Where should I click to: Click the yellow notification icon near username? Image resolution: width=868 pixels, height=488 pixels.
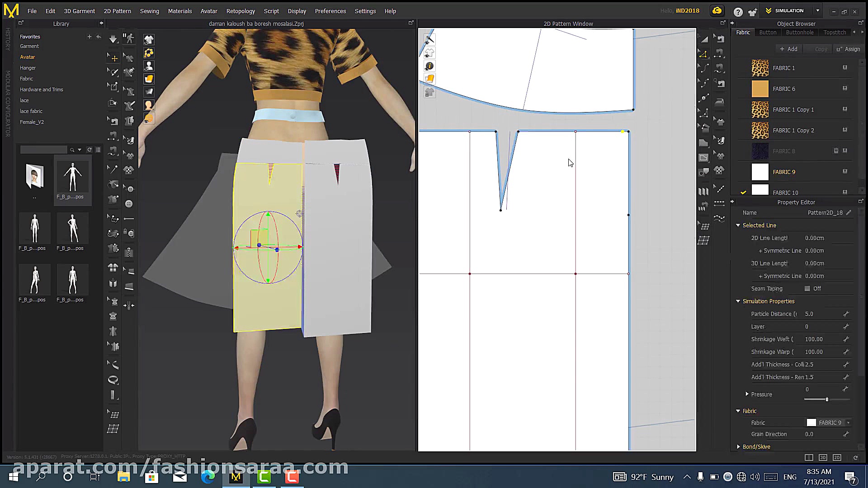(717, 11)
